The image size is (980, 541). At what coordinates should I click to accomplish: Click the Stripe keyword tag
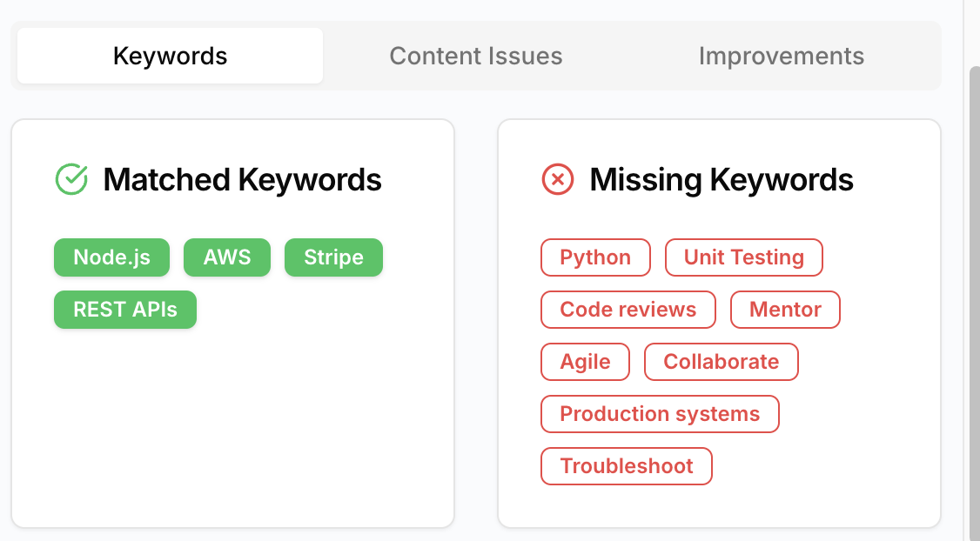[x=333, y=257]
